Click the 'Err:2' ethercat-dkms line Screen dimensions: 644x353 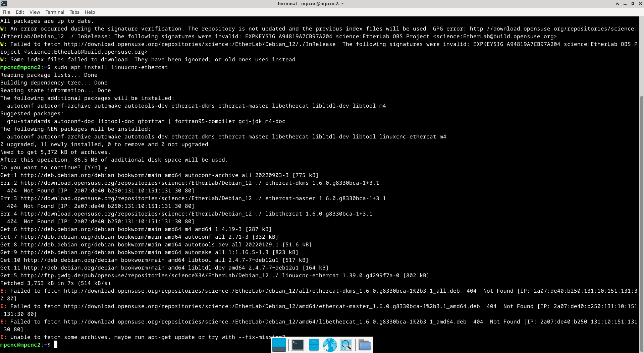point(190,183)
